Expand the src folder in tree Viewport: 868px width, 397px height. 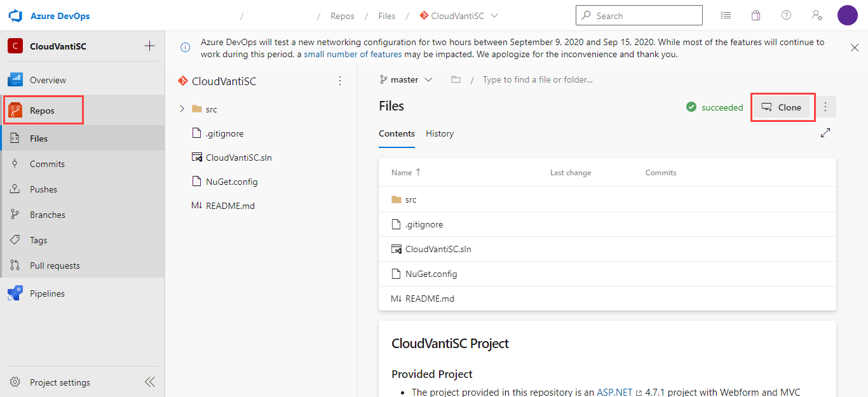pos(182,109)
